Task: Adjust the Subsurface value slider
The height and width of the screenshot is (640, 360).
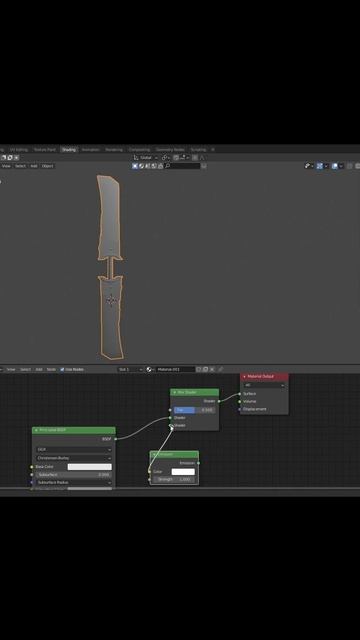Action: pos(74,475)
